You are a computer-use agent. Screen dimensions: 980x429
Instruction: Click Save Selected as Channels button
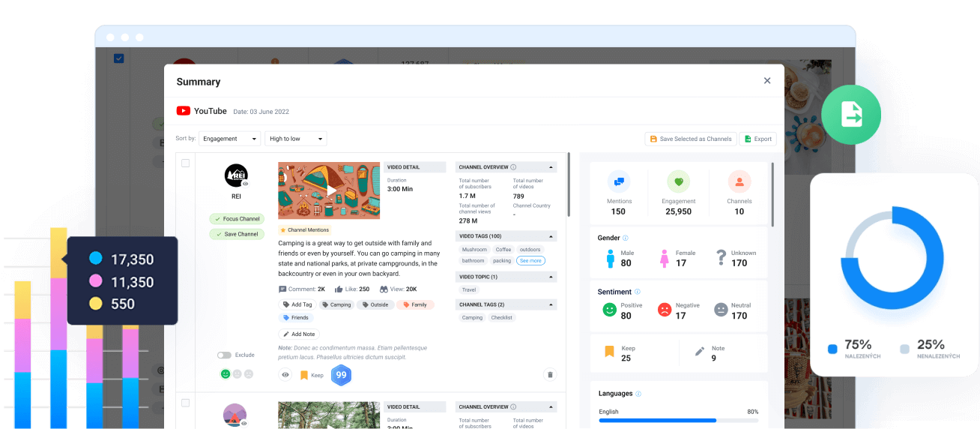690,139
